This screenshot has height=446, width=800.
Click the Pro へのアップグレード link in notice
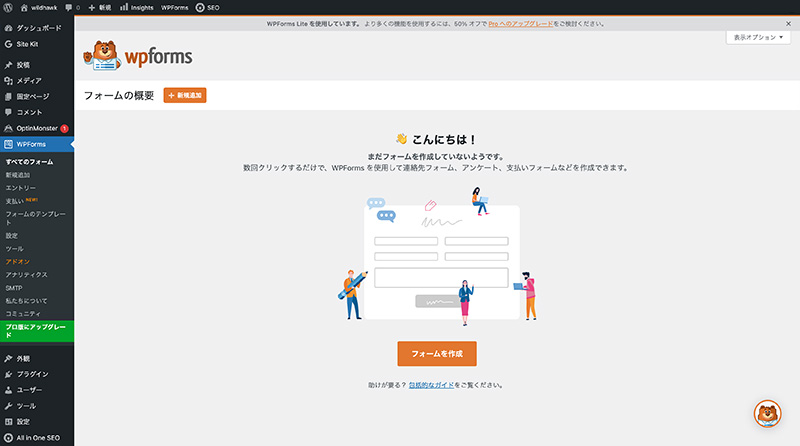coord(519,21)
